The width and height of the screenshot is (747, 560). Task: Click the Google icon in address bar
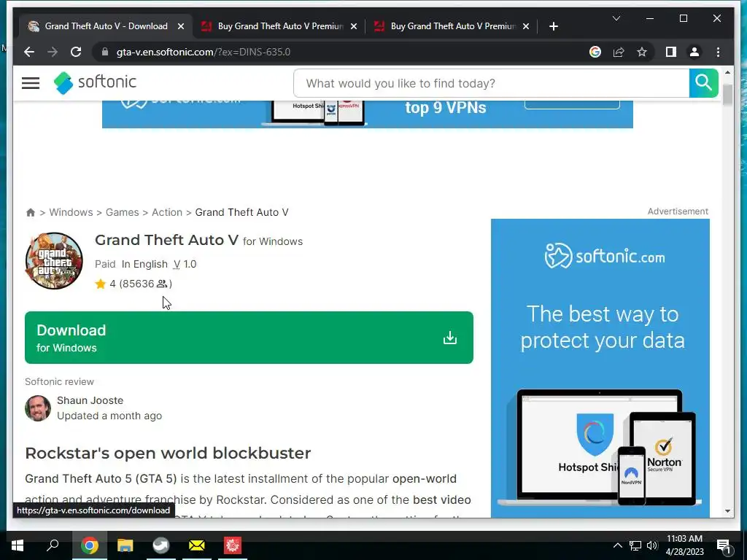coord(595,52)
